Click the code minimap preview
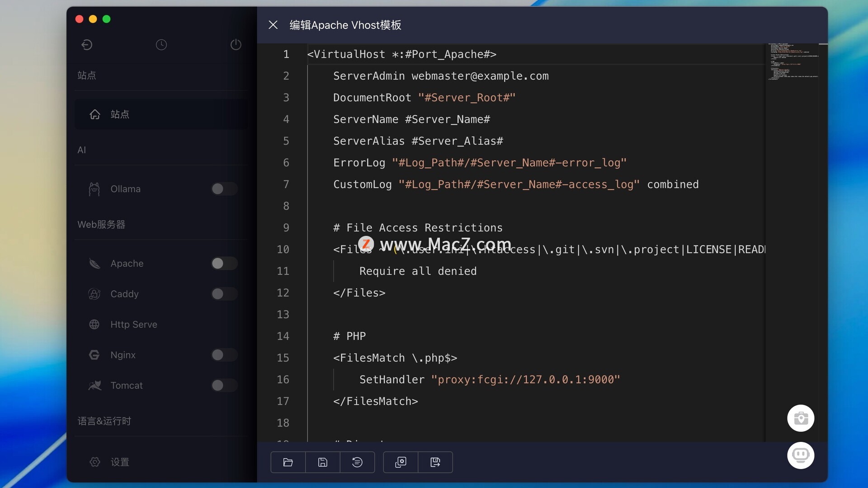Viewport: 868px width, 488px height. coord(793,62)
